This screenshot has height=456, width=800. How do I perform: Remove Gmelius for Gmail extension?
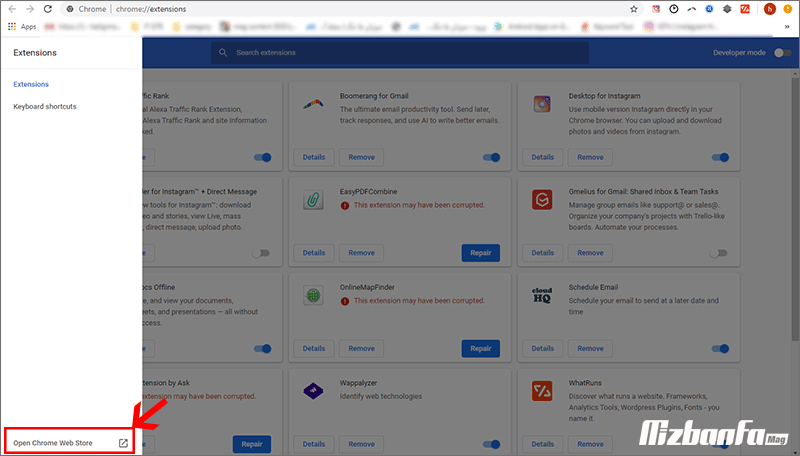click(x=590, y=253)
